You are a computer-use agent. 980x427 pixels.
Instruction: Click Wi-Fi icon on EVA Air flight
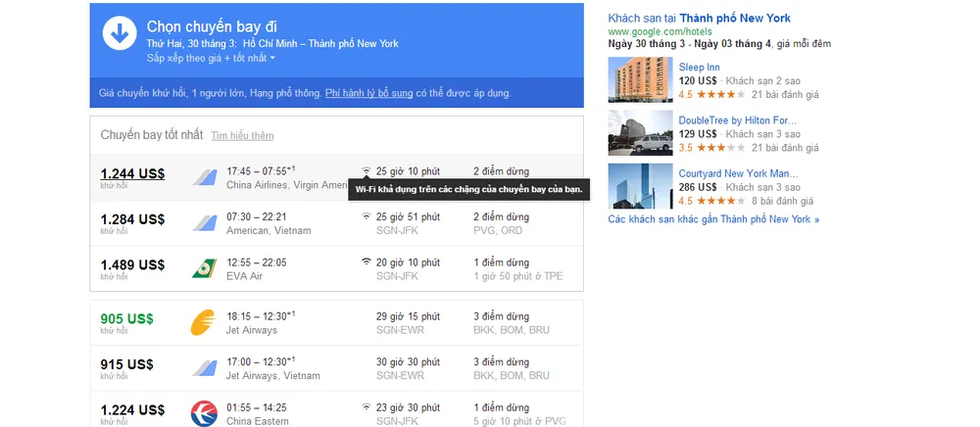[x=367, y=262]
